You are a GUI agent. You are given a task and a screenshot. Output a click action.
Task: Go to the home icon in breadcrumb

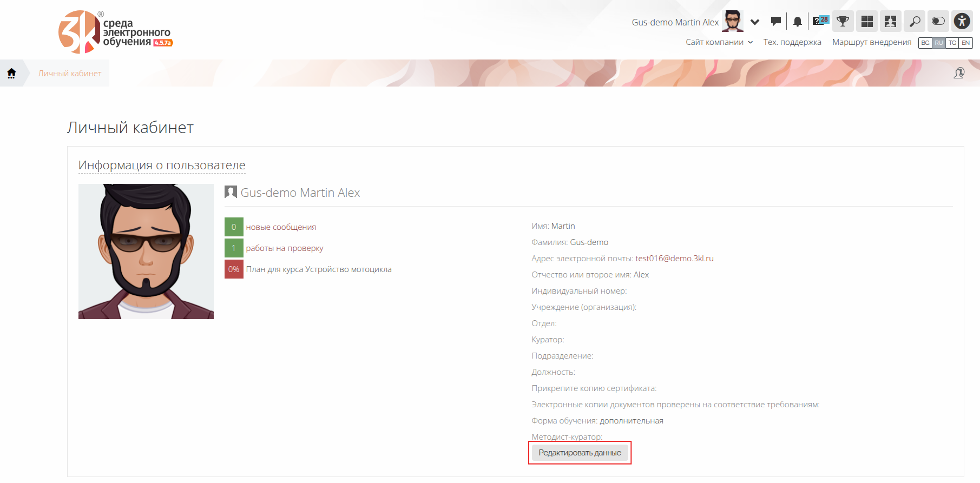[11, 73]
